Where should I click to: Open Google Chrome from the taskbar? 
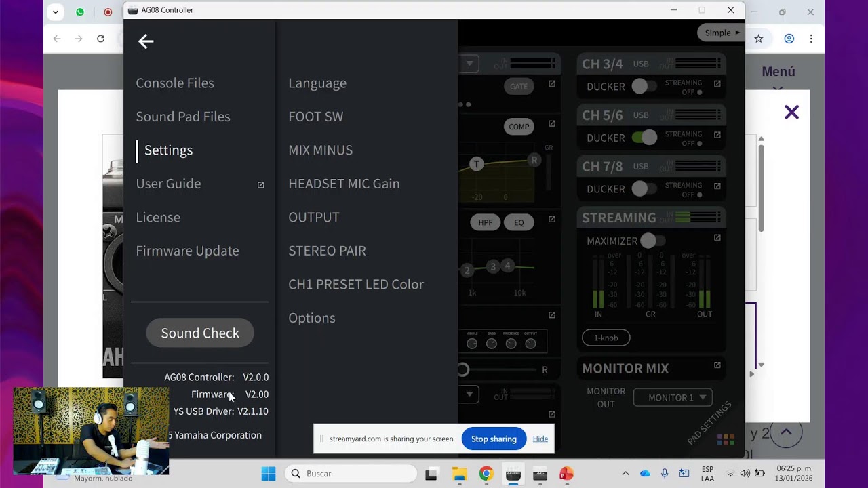[486, 474]
